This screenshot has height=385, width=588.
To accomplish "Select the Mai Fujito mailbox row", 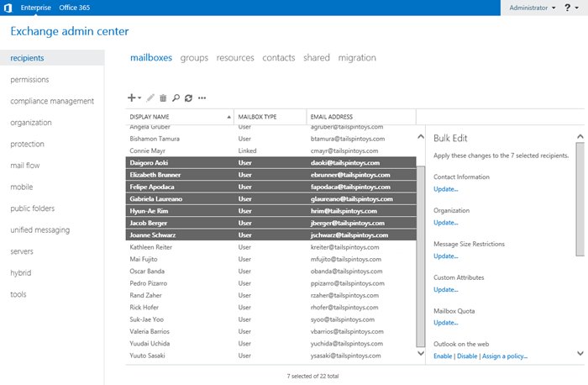I will point(270,259).
